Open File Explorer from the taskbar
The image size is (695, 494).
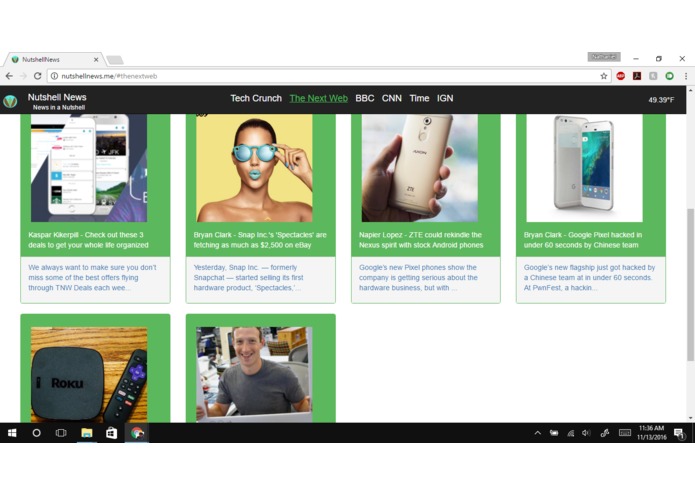click(x=86, y=433)
